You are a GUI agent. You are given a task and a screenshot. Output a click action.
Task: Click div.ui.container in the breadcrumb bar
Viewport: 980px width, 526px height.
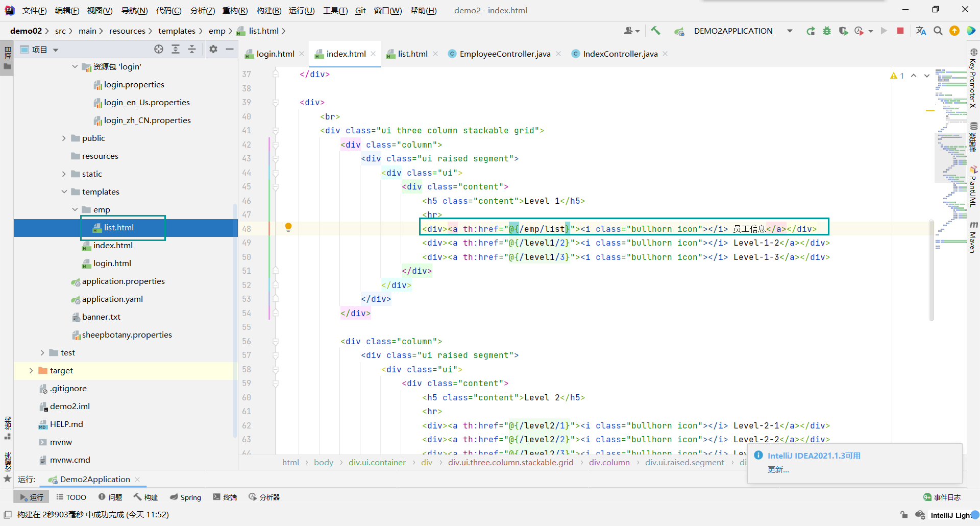(377, 462)
